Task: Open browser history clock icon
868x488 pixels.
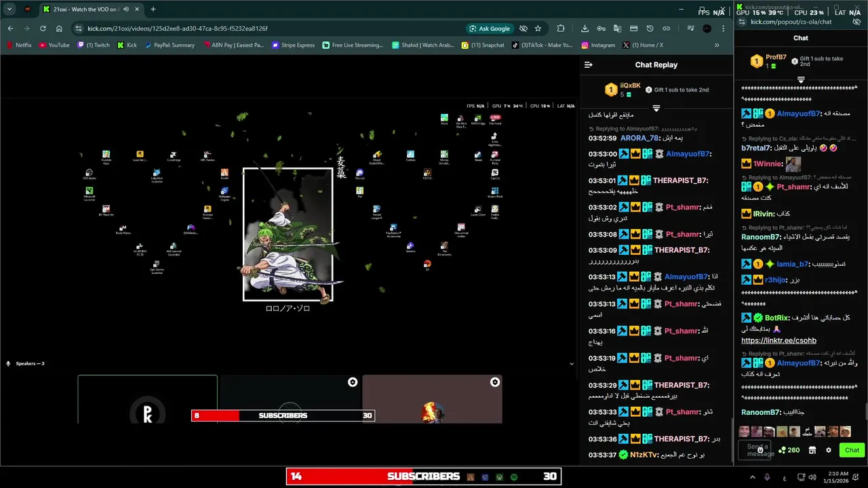Action: click(650, 28)
